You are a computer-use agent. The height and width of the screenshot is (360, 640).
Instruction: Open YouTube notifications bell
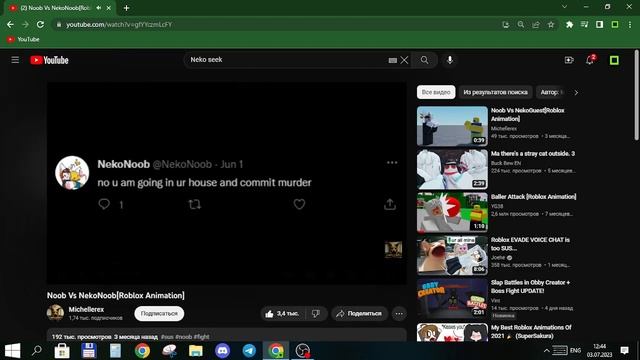click(x=590, y=60)
